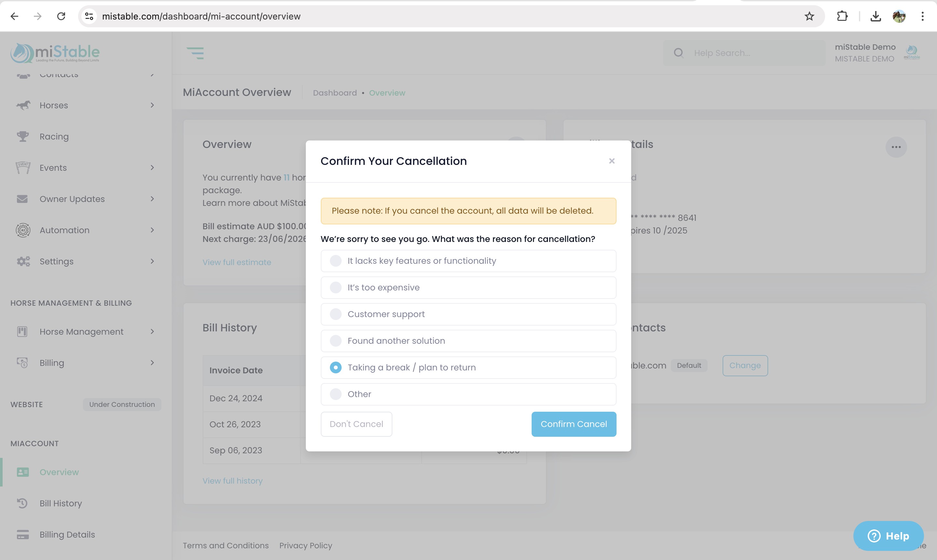The image size is (937, 560).
Task: Click the Don't Cancel button
Action: point(356,424)
